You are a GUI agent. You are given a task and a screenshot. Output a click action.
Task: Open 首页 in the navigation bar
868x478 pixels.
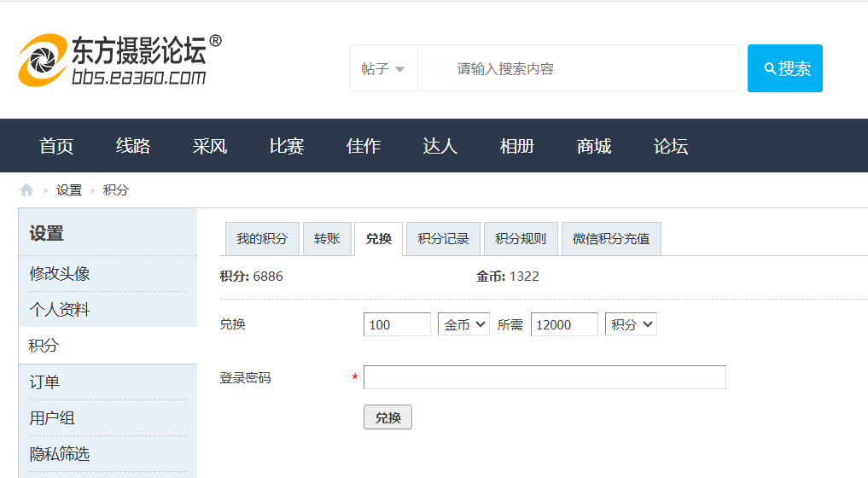click(56, 146)
